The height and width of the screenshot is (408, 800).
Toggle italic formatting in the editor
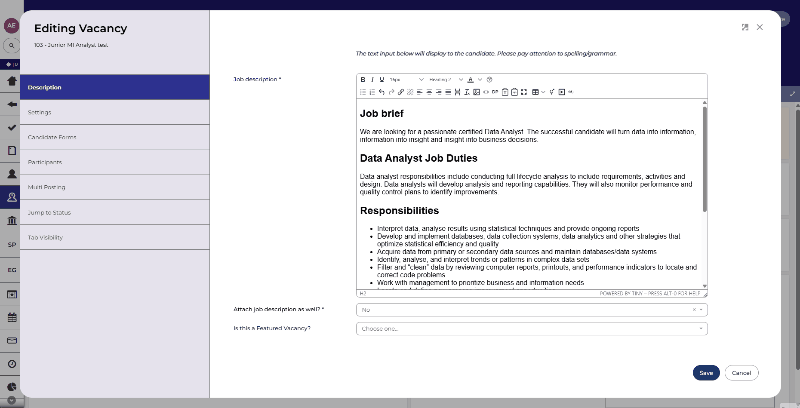372,80
